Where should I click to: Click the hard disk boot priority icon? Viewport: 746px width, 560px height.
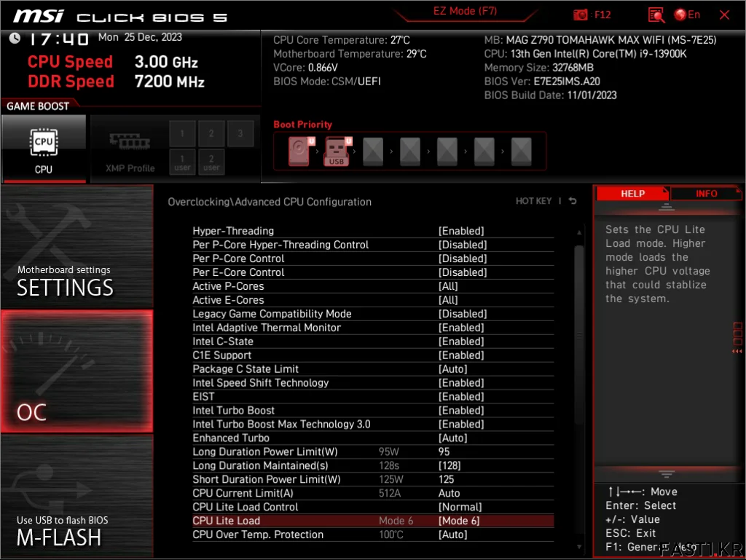coord(299,151)
